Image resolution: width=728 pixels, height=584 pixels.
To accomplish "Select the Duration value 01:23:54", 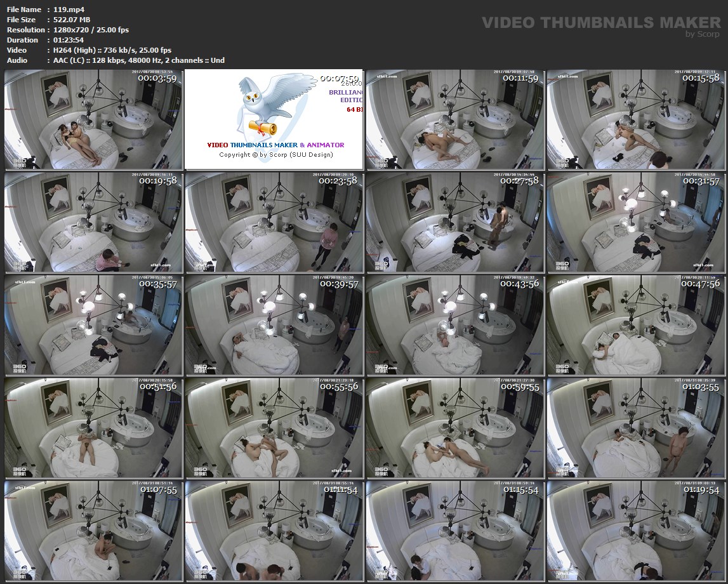I will [x=69, y=40].
